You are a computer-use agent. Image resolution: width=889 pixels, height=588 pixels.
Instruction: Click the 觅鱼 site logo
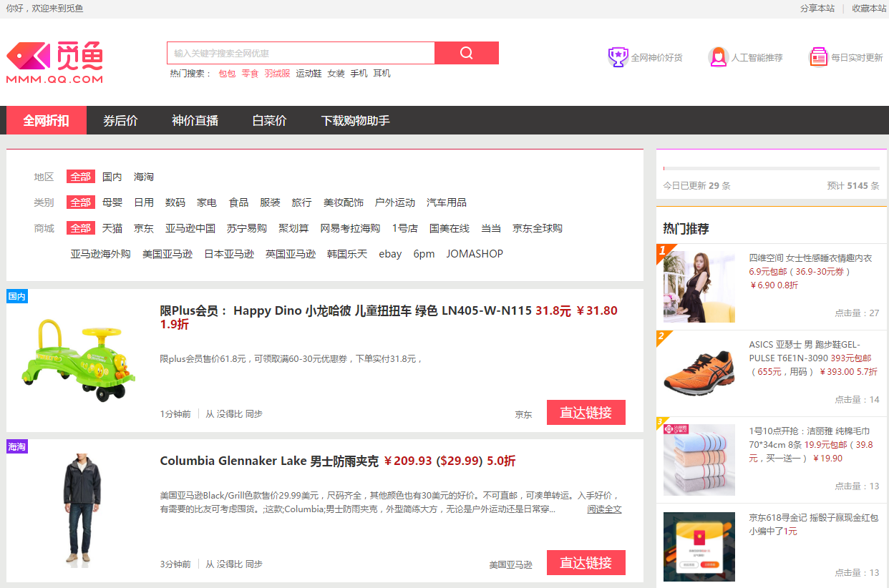pos(55,62)
